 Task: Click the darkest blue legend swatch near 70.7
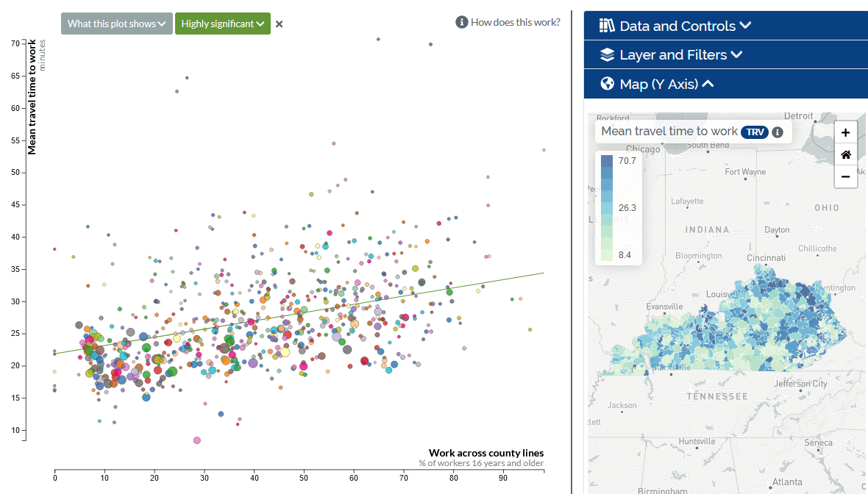(x=607, y=161)
